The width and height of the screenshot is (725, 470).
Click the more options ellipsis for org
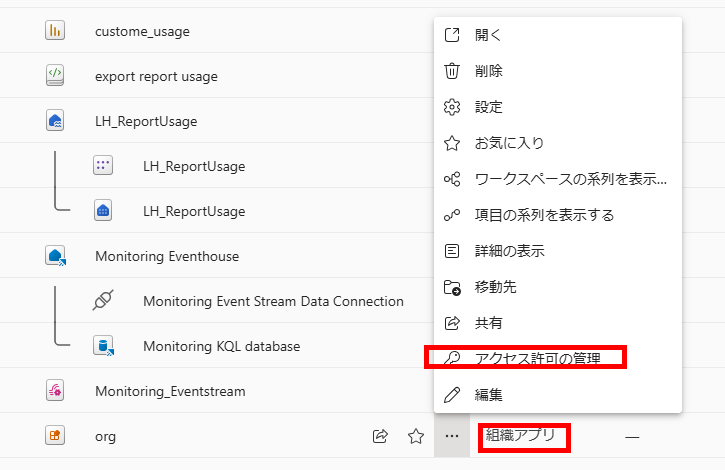[x=452, y=436]
